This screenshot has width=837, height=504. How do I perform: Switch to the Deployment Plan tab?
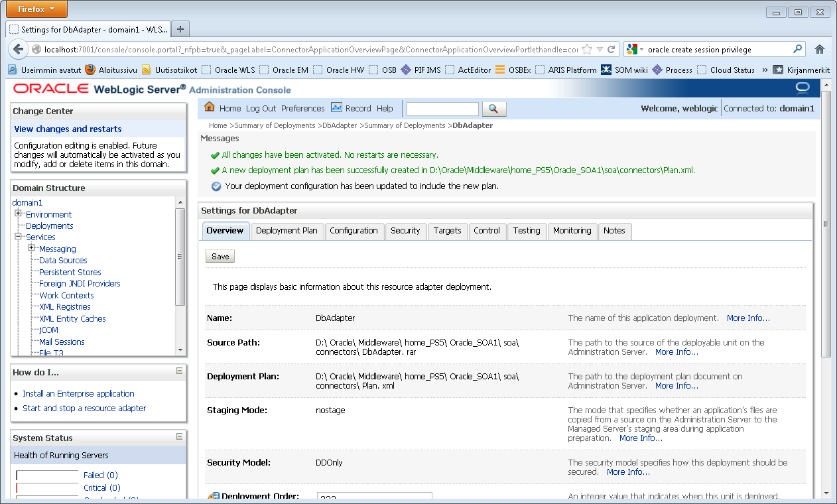click(287, 231)
